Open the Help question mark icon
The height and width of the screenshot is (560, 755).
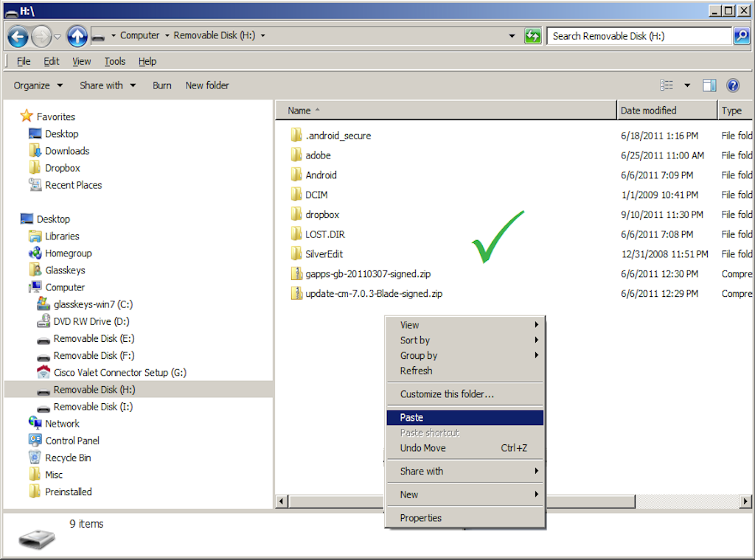pyautogui.click(x=733, y=85)
